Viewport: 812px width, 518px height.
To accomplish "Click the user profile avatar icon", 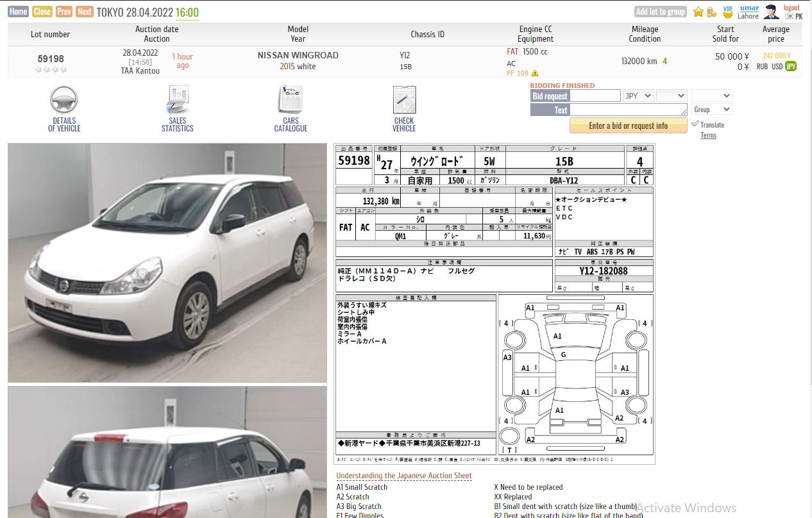I will (x=771, y=12).
